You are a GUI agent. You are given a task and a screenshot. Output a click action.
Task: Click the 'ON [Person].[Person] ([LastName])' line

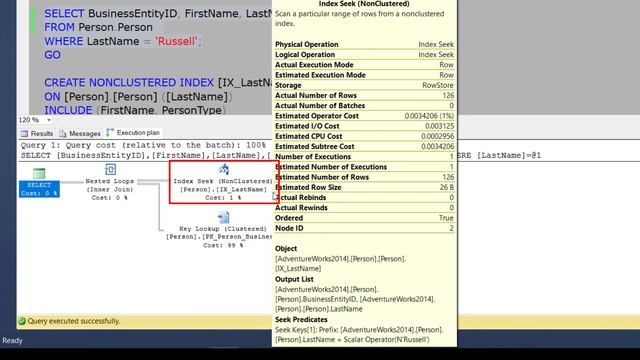click(138, 97)
